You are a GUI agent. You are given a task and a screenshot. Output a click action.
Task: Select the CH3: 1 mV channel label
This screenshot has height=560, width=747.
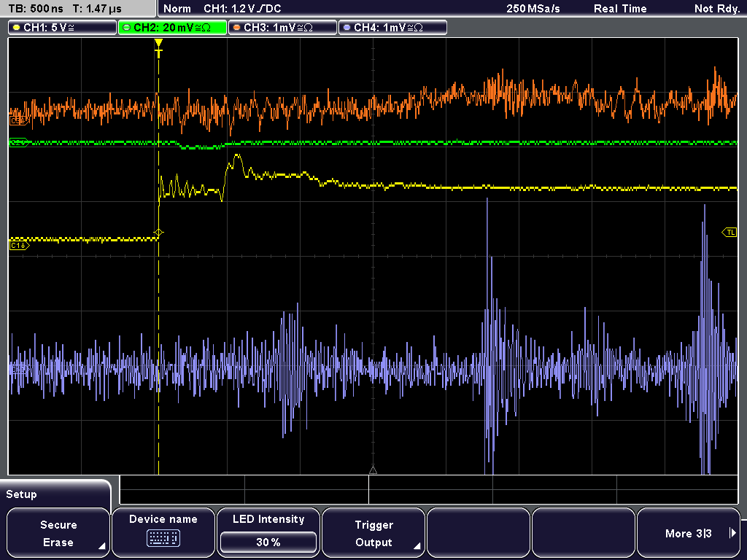pyautogui.click(x=282, y=28)
